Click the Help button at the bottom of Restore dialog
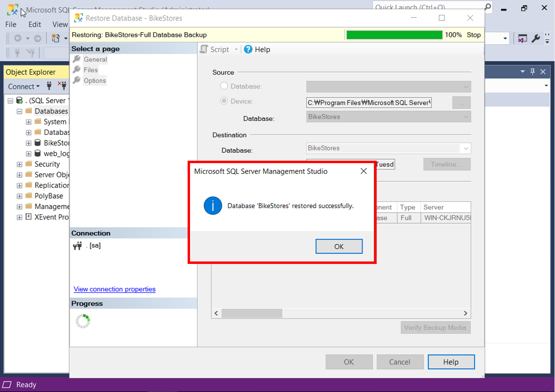 point(451,362)
